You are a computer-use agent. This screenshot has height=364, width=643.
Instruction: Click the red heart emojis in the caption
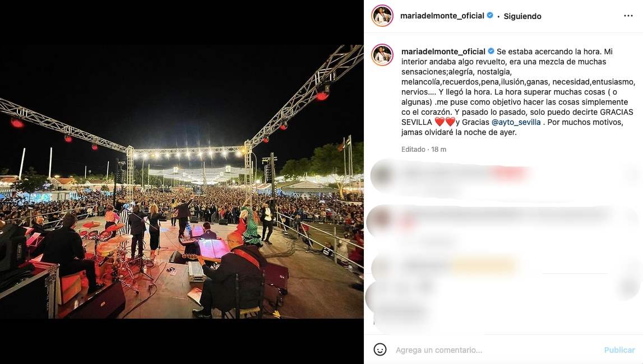(445, 122)
